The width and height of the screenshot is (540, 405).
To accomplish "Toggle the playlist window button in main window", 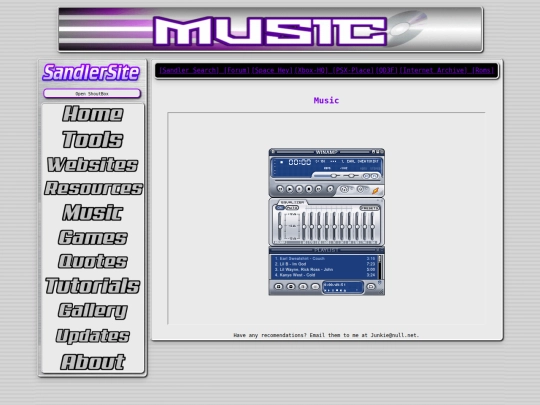I will (x=375, y=176).
